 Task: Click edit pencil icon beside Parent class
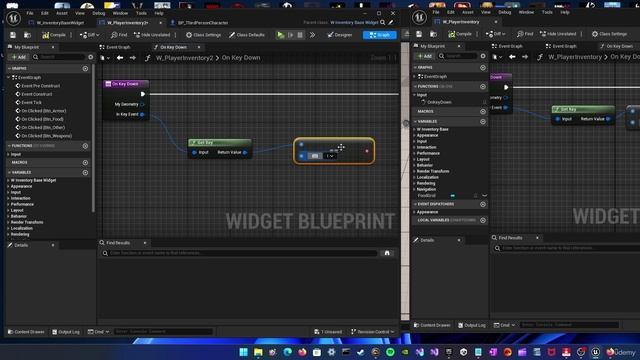391,22
